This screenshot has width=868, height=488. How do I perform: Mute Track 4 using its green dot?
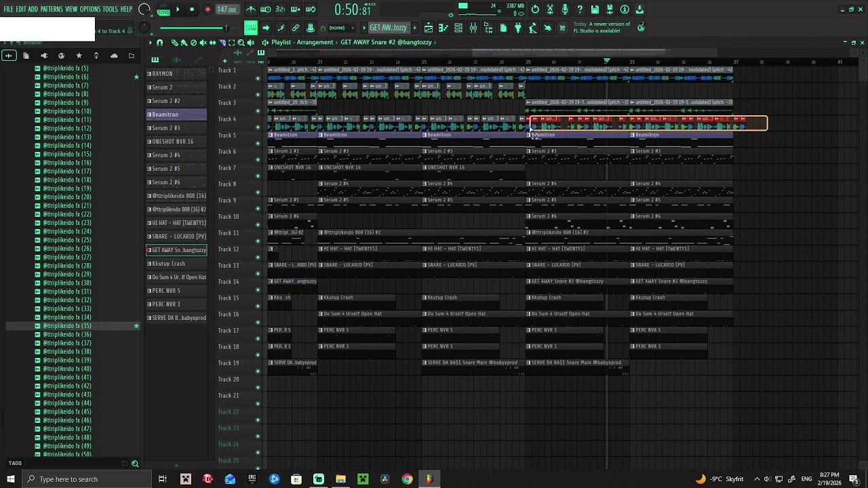(258, 127)
